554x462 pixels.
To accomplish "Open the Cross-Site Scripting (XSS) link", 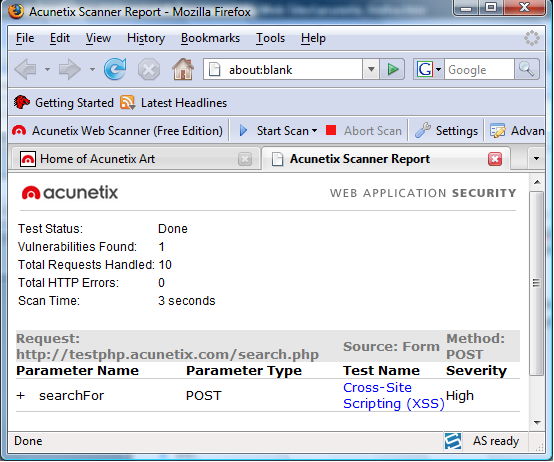I will (x=393, y=396).
